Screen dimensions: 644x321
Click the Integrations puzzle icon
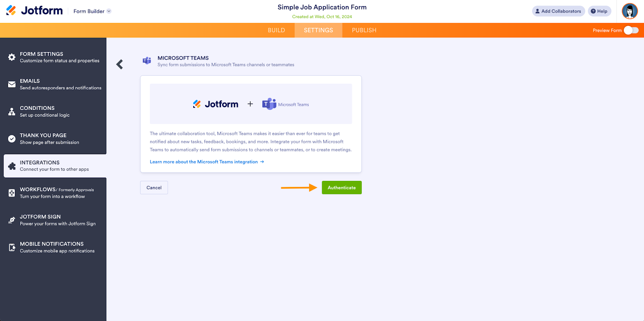pyautogui.click(x=12, y=166)
